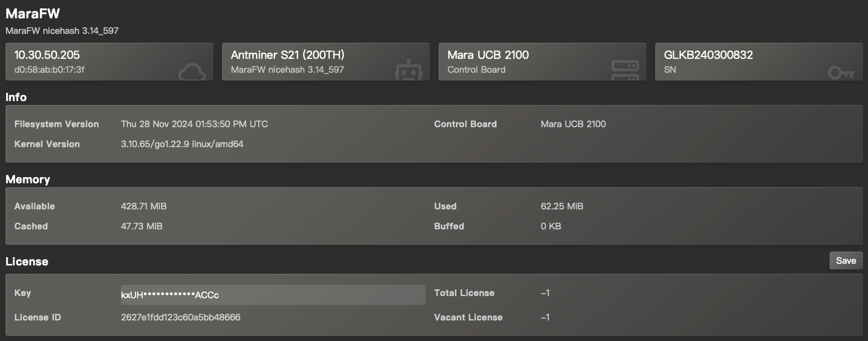The image size is (868, 341).
Task: Click the Kernel Version value text
Action: coord(182,144)
